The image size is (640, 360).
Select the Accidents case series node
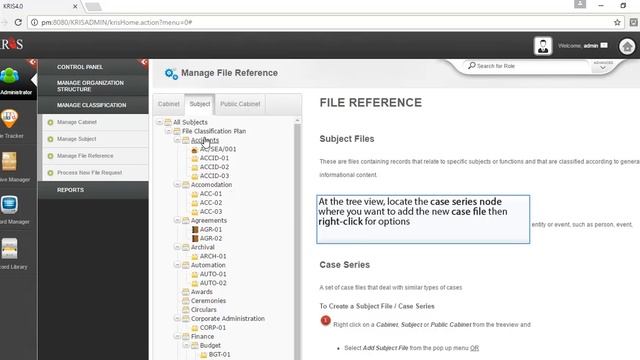pos(204,140)
